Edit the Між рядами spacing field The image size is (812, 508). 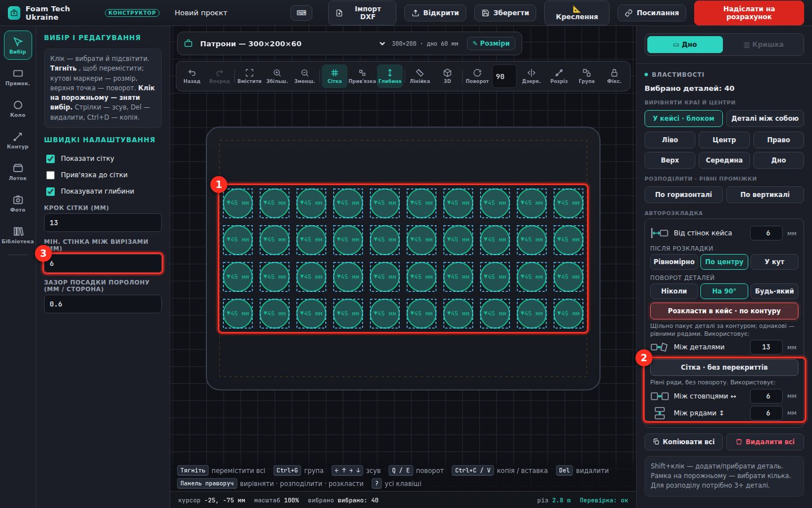pos(766,413)
